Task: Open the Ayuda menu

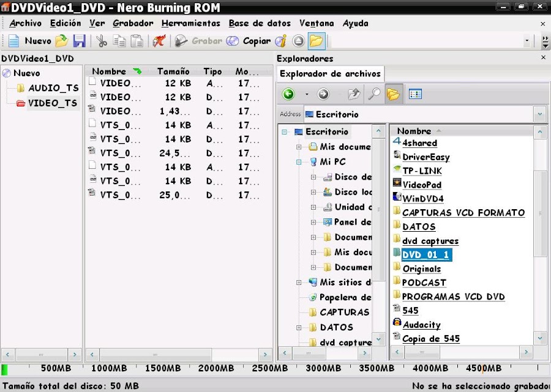Action: coord(355,23)
